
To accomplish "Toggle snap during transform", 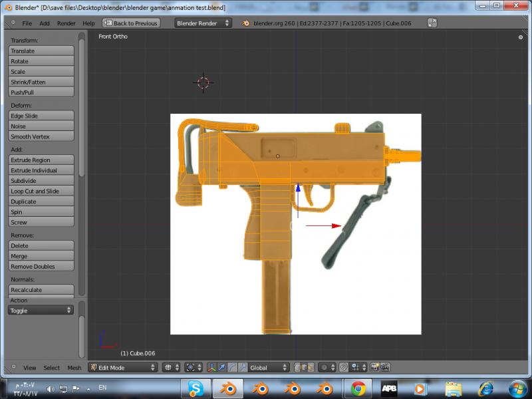I will tap(343, 367).
